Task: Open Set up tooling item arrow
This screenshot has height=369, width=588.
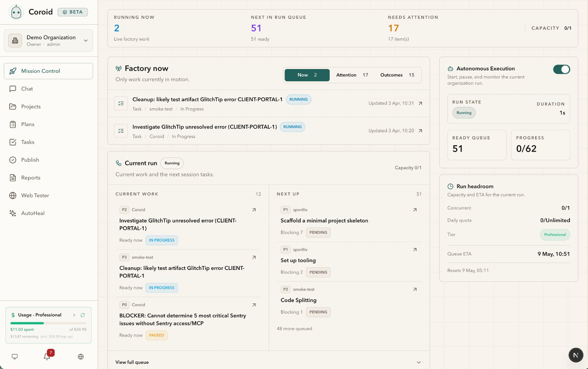Action: pos(415,249)
